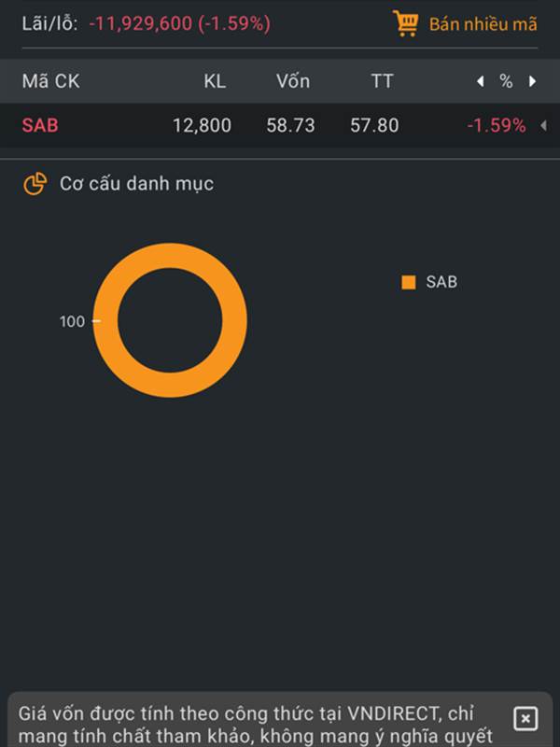Click the pie chart portfolio icon
The image size is (560, 747).
(x=35, y=184)
